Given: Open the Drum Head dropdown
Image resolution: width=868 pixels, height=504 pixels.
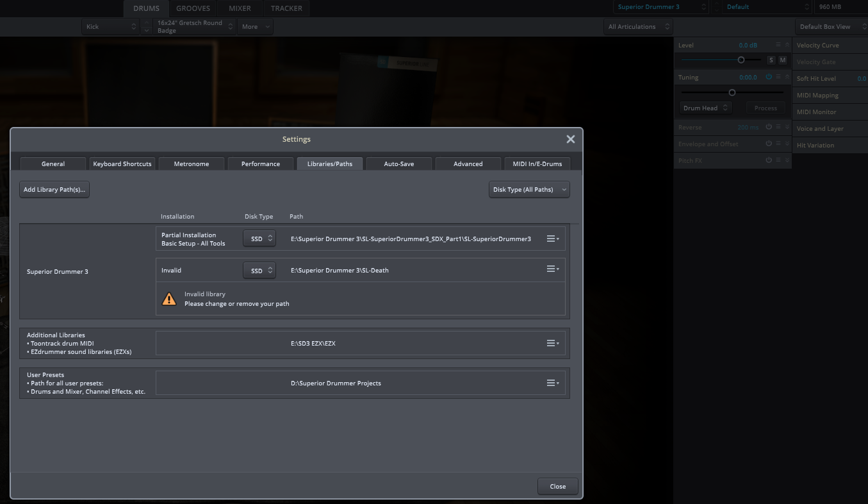Looking at the screenshot, I should point(705,108).
